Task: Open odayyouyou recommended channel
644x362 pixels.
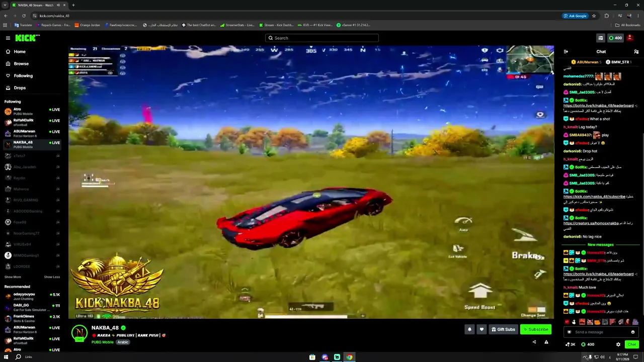Action: click(x=33, y=296)
